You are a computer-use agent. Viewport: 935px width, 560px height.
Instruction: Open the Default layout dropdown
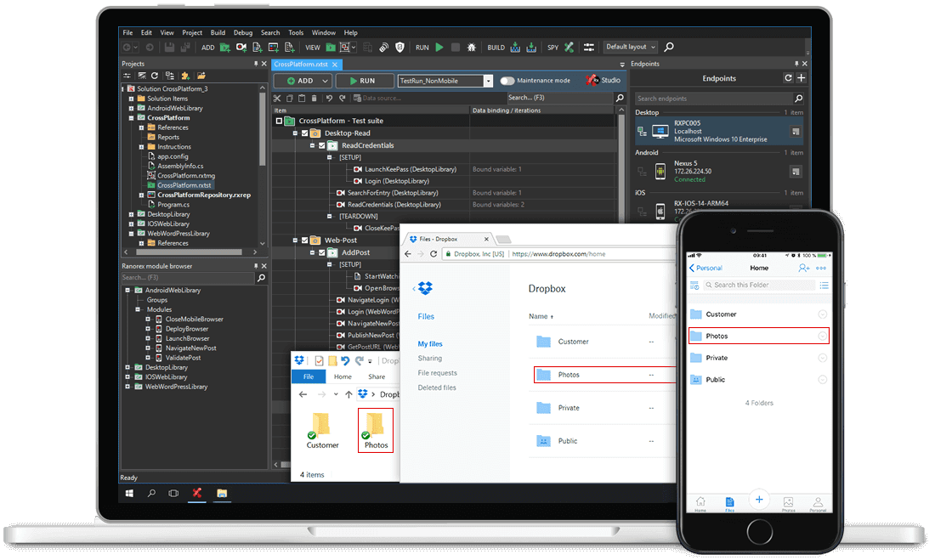[x=631, y=47]
